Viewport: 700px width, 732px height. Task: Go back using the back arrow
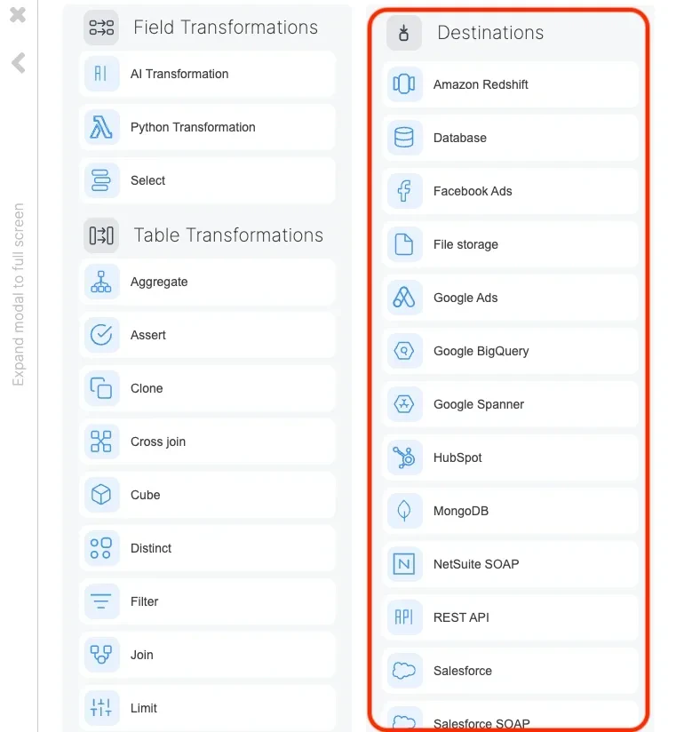coord(19,62)
